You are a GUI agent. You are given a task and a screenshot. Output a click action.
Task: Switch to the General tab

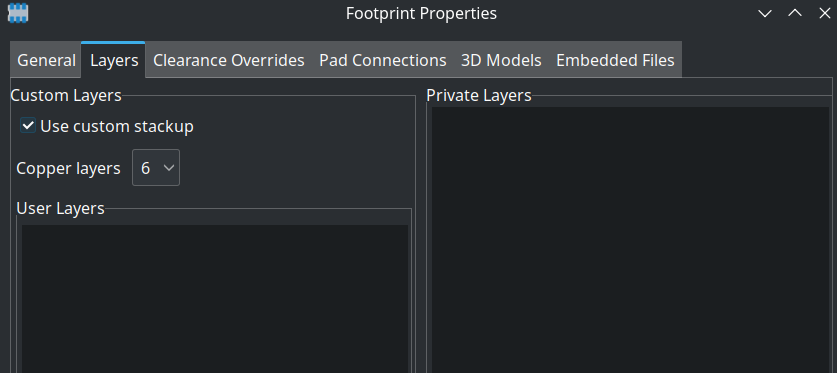(x=46, y=60)
